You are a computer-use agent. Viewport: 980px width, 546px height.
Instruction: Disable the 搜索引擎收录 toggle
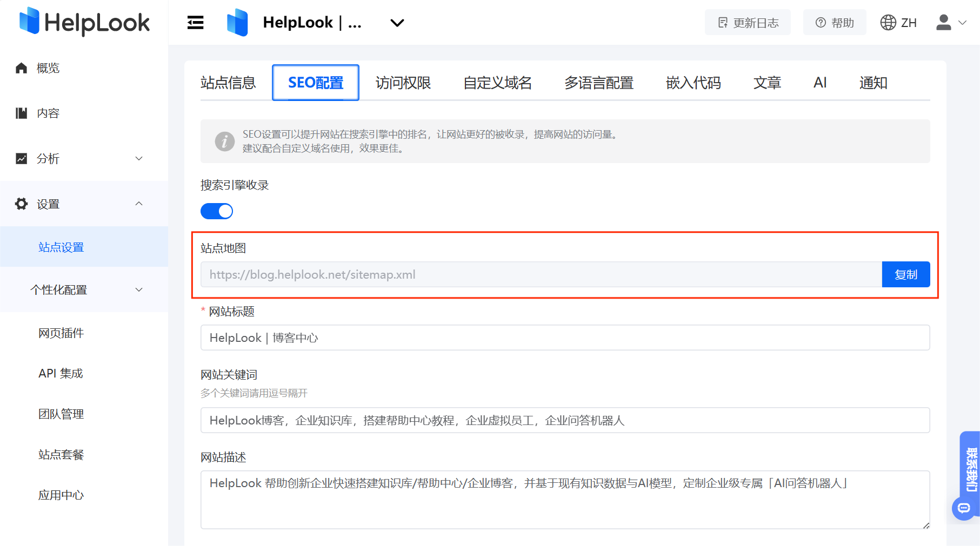(x=216, y=211)
